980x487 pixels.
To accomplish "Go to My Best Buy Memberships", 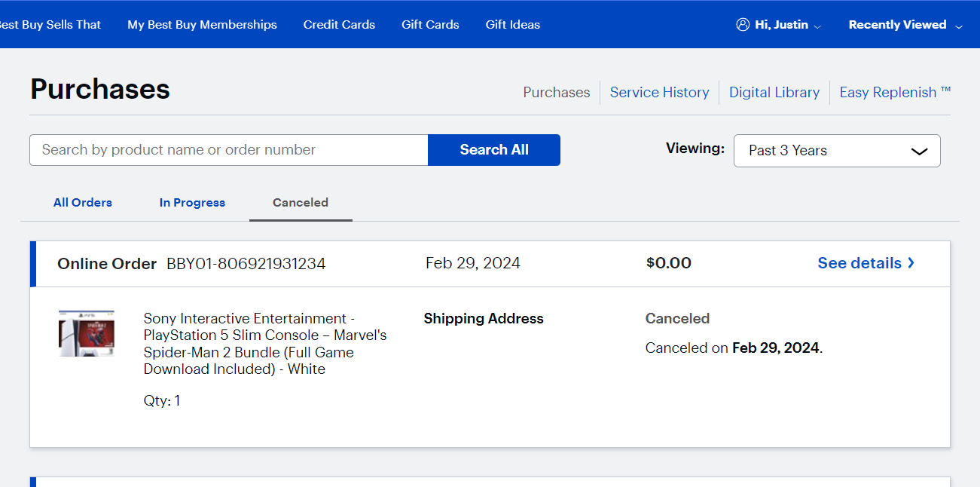I will pyautogui.click(x=202, y=25).
